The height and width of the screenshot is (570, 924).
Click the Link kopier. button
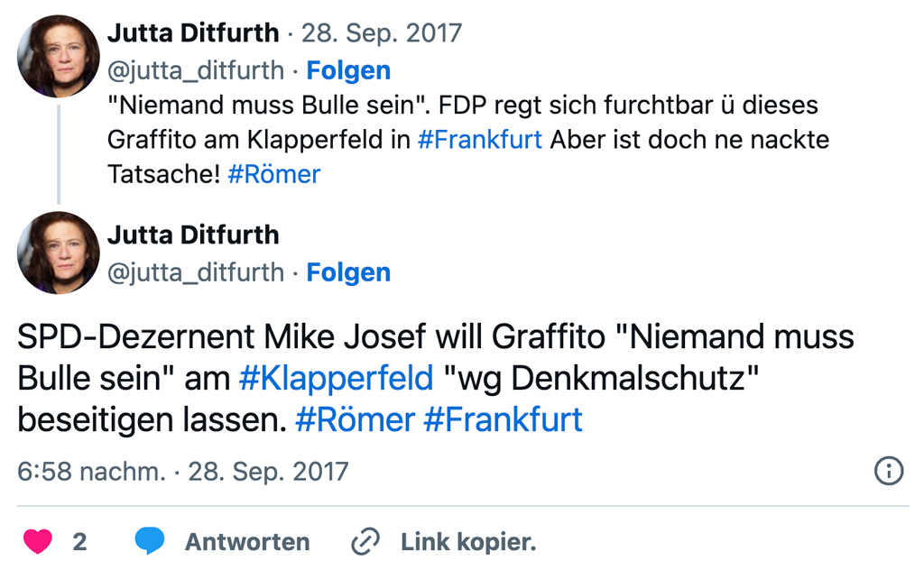(x=468, y=542)
